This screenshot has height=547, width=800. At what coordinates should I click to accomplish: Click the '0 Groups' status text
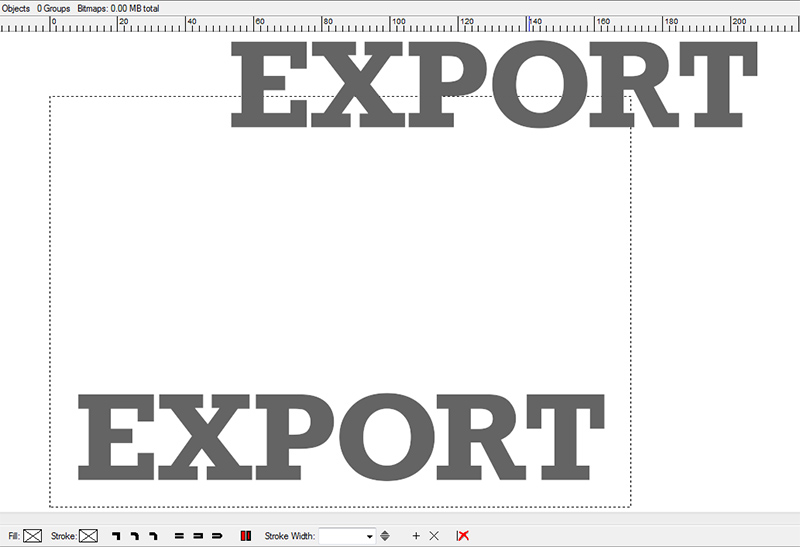click(54, 8)
